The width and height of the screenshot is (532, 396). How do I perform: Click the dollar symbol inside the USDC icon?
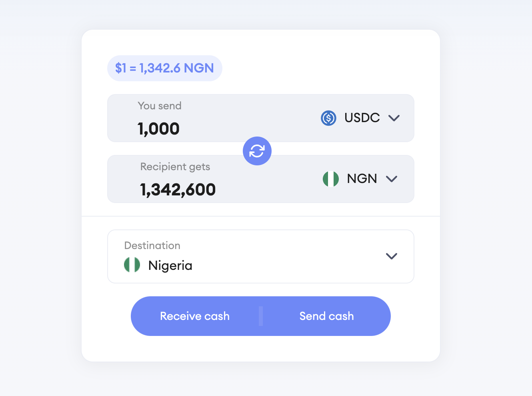pyautogui.click(x=328, y=118)
